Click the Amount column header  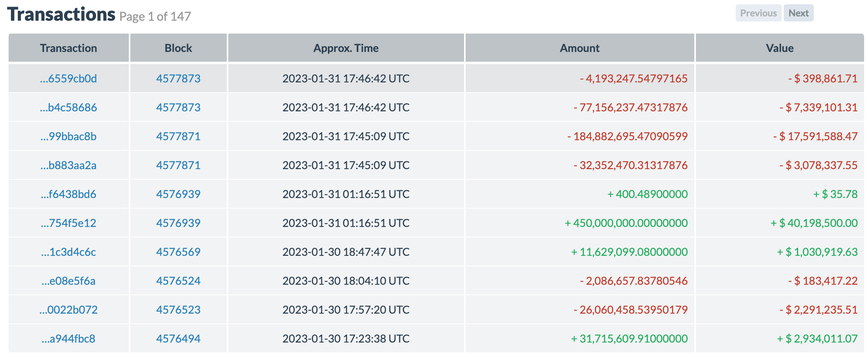click(579, 48)
